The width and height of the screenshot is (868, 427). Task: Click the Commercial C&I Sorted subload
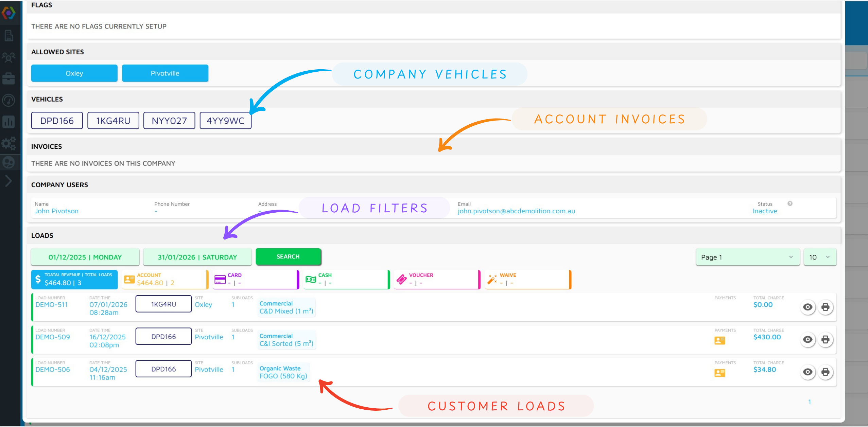[287, 340]
